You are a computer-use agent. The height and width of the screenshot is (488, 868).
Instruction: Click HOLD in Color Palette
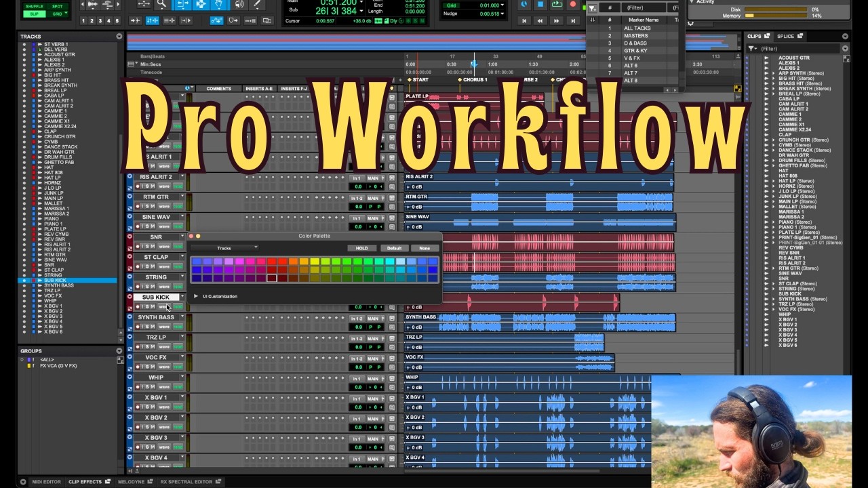[362, 248]
